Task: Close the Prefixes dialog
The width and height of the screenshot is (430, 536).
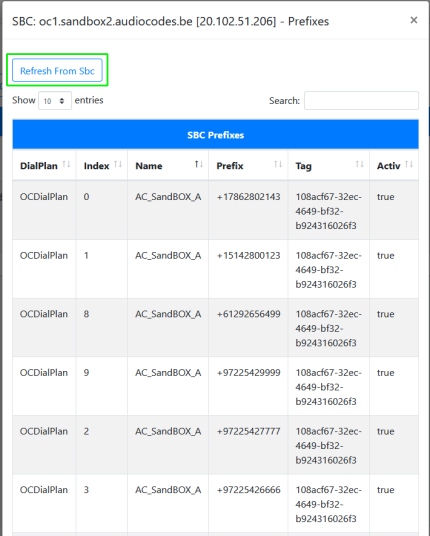Action: (414, 20)
